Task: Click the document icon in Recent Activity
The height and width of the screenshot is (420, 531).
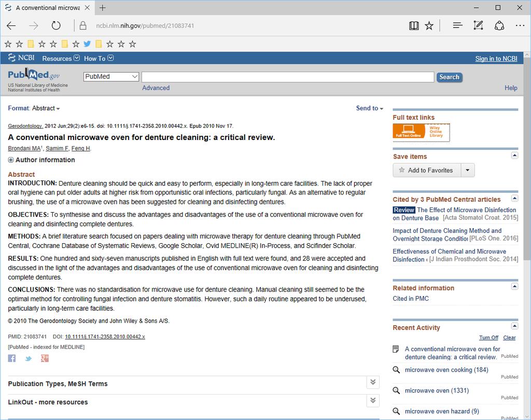Action: tap(396, 349)
